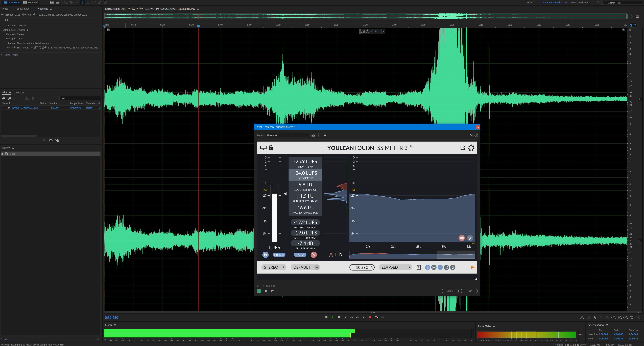Select the Razor tool
Screen dimensions: 644x346
(x=71, y=3)
